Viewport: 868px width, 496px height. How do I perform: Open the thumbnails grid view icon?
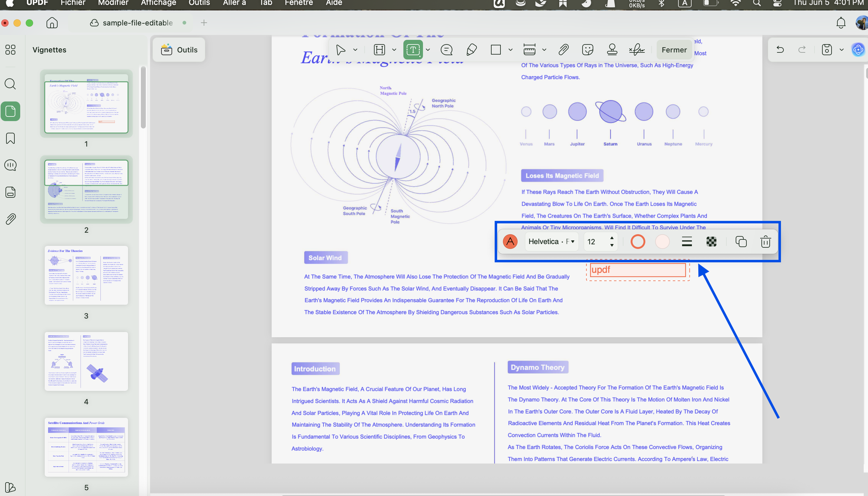[10, 50]
